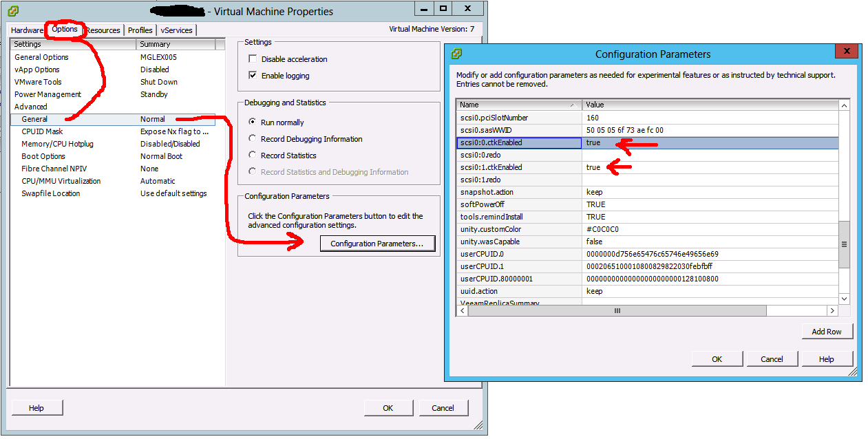Click Cancel in Configuration Parameters dialog
Screen dimensions: 868x439
[772, 359]
